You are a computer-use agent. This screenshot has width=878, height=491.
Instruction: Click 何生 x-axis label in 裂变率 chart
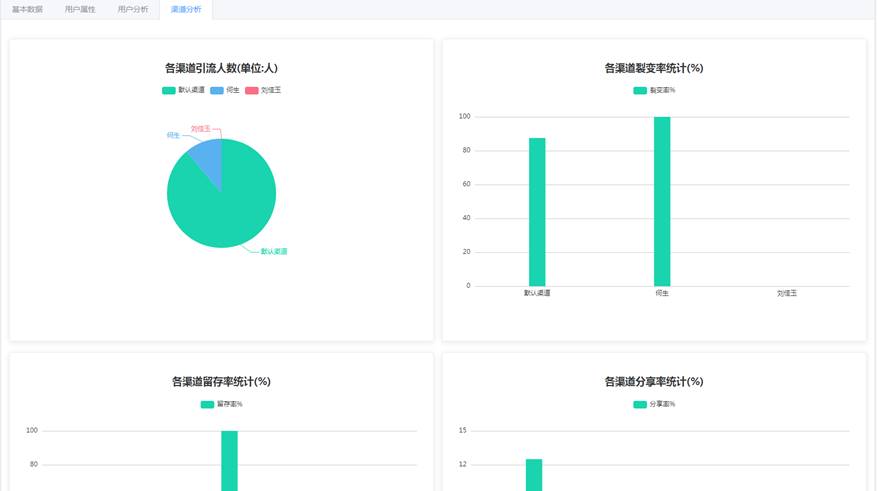pos(662,293)
